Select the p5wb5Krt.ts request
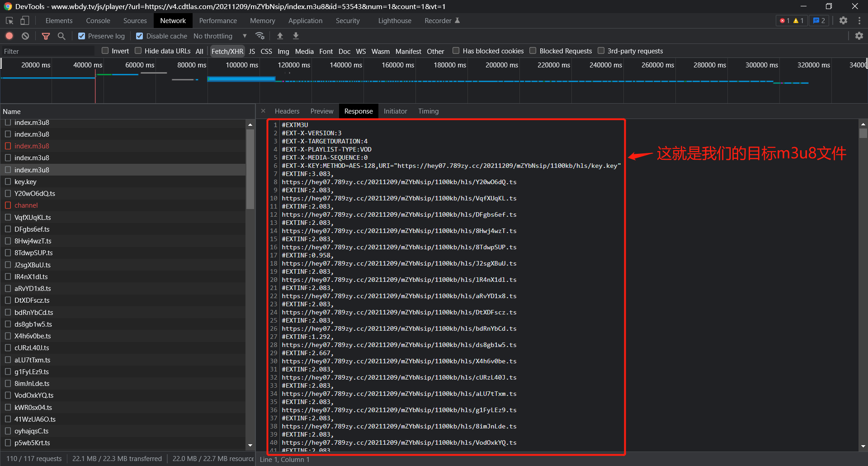 tap(123, 443)
